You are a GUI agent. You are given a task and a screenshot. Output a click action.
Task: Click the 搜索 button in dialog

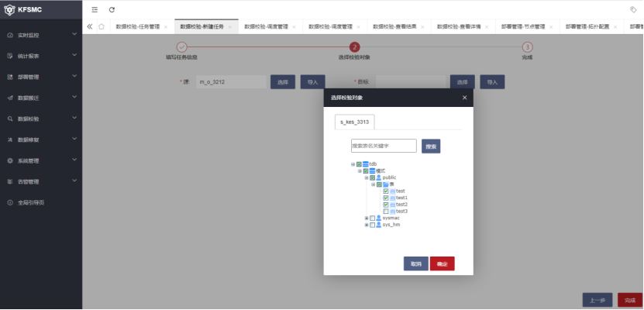pos(431,146)
